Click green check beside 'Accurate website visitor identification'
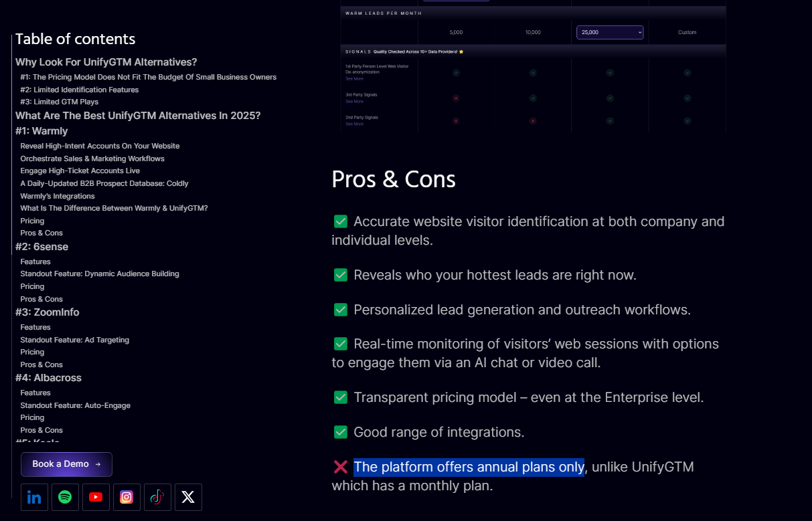This screenshot has height=521, width=812. tap(341, 221)
